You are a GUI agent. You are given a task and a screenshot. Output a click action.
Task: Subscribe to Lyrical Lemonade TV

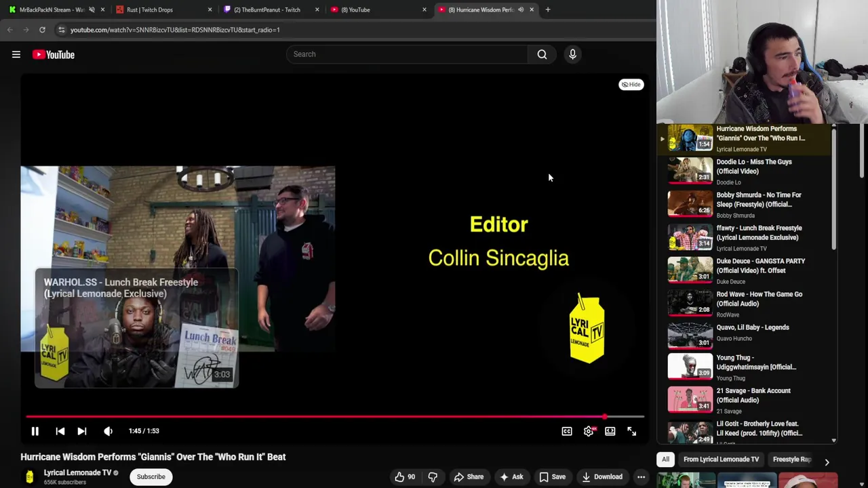(x=151, y=476)
